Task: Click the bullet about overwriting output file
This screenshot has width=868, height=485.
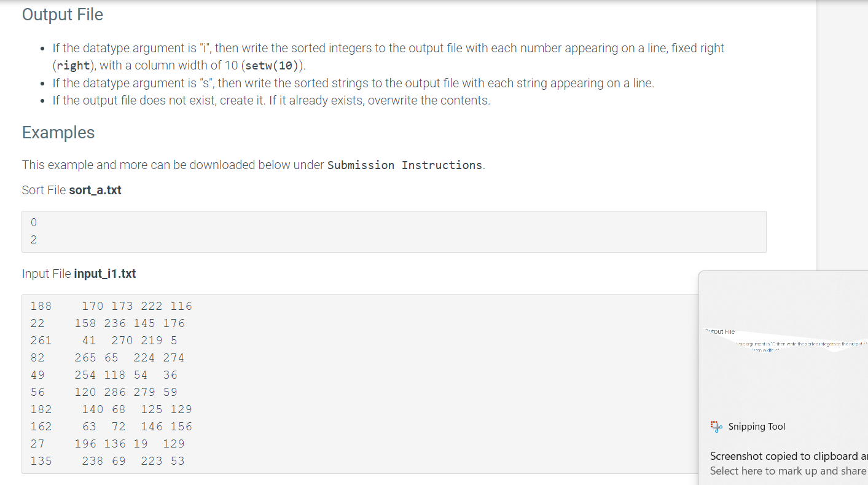Action: point(271,100)
